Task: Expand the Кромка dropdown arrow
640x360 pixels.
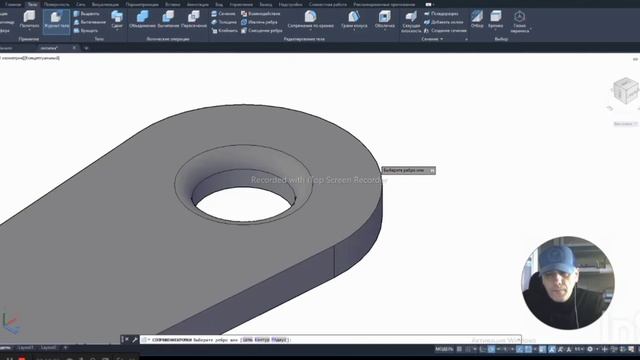Action: click(x=496, y=30)
